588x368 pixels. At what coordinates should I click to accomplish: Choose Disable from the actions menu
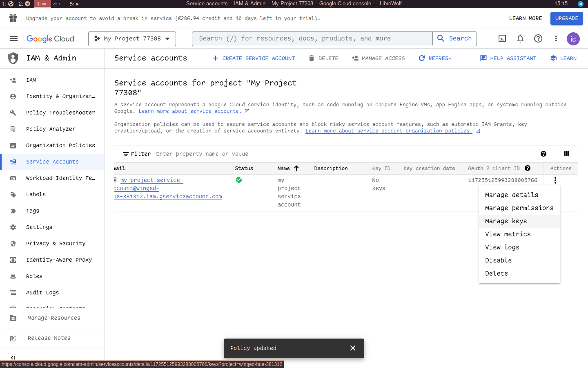(498, 260)
